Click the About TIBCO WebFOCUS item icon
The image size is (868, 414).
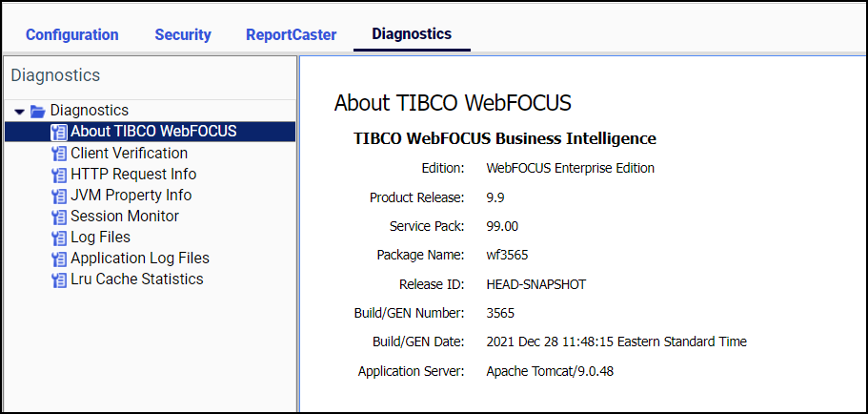click(59, 132)
